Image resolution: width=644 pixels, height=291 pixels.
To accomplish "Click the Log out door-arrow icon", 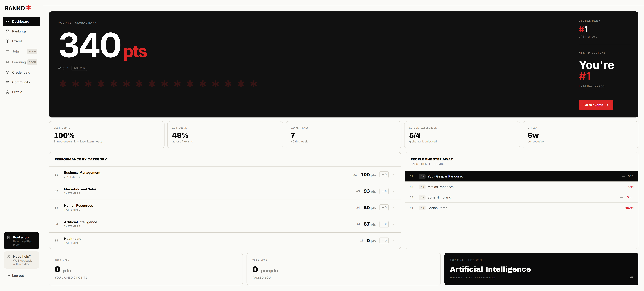I will tap(8, 276).
